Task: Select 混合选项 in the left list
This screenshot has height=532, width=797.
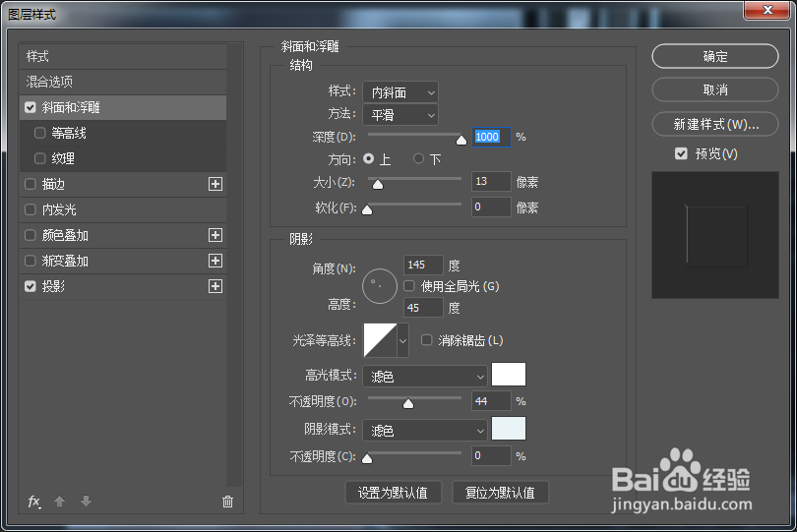Action: tap(123, 82)
